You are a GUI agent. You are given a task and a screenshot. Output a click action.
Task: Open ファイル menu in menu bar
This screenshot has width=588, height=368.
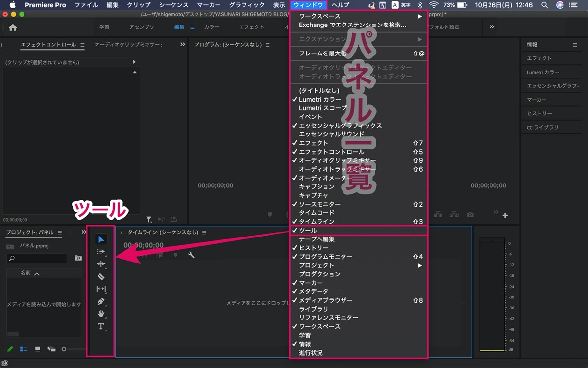[x=86, y=5]
